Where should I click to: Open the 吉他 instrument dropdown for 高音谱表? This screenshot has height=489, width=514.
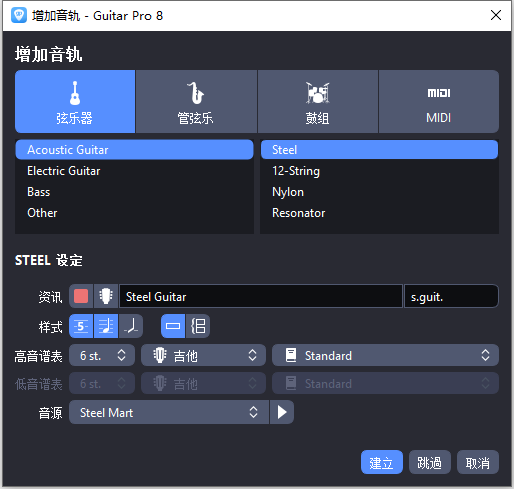point(203,355)
